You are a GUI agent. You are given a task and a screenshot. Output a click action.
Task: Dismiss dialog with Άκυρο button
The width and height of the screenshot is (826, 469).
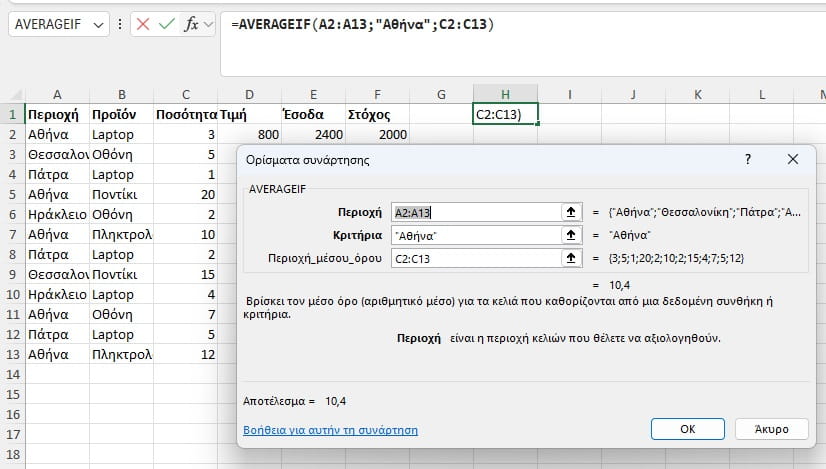point(772,429)
